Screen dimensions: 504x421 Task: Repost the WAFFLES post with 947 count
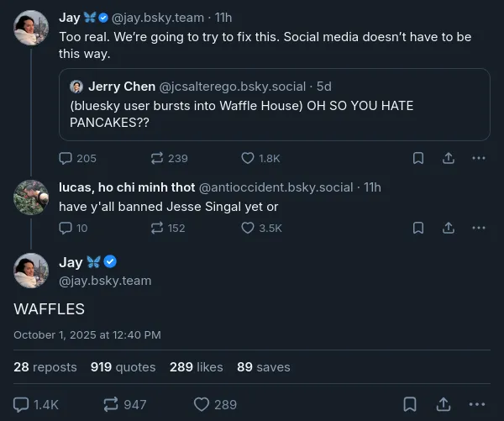point(112,404)
